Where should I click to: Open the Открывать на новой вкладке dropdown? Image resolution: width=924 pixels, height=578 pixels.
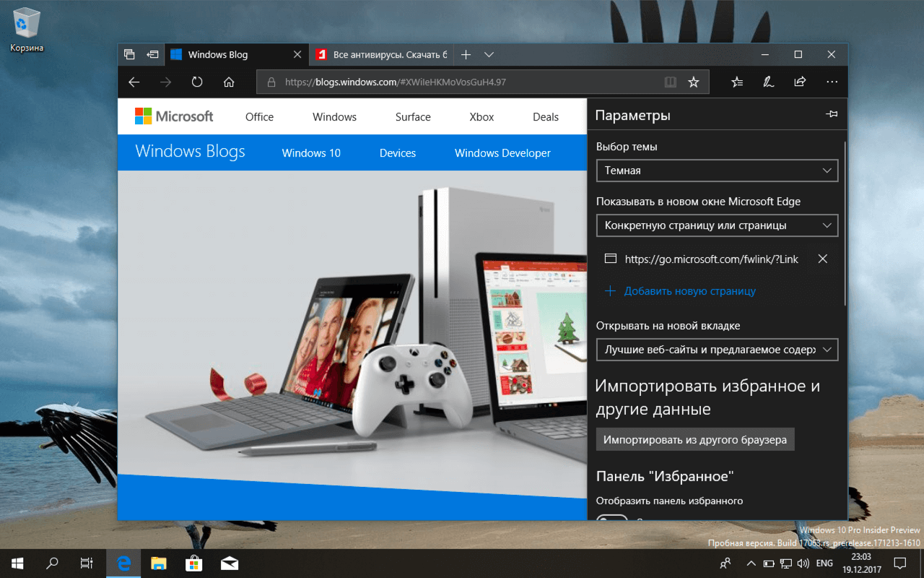coord(716,350)
